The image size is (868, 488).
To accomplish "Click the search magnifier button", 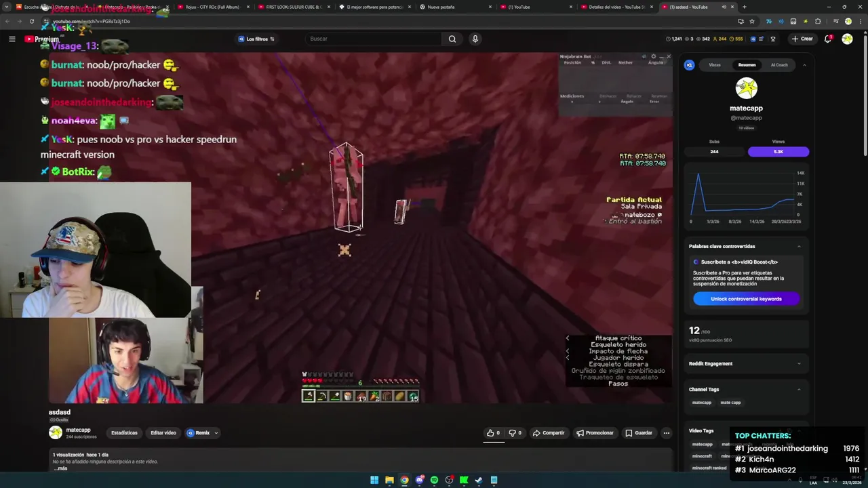I will pyautogui.click(x=452, y=39).
